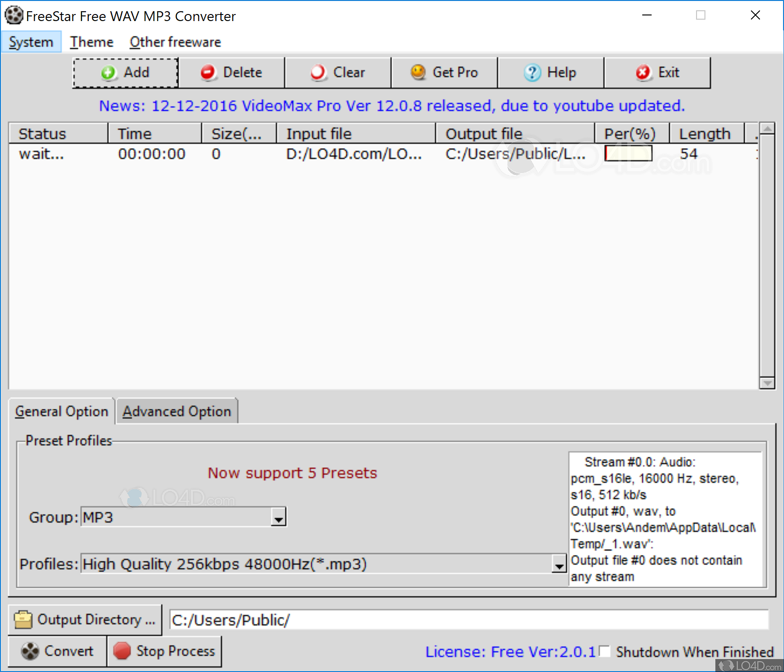The image size is (784, 672).
Task: Click the green Add icon button
Action: click(125, 73)
